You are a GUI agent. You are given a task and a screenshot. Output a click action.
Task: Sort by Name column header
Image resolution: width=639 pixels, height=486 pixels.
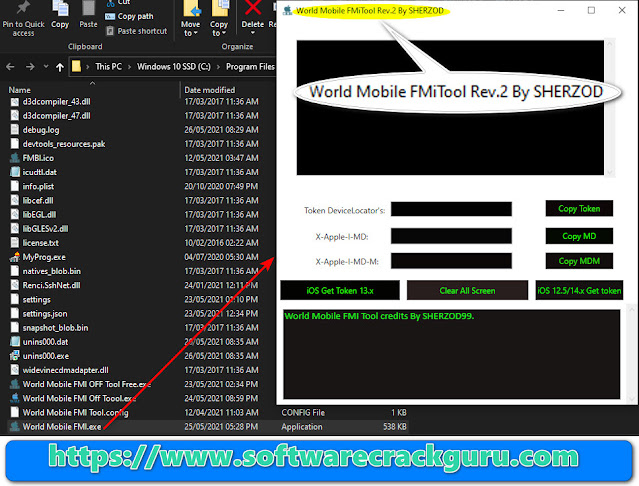[x=20, y=90]
